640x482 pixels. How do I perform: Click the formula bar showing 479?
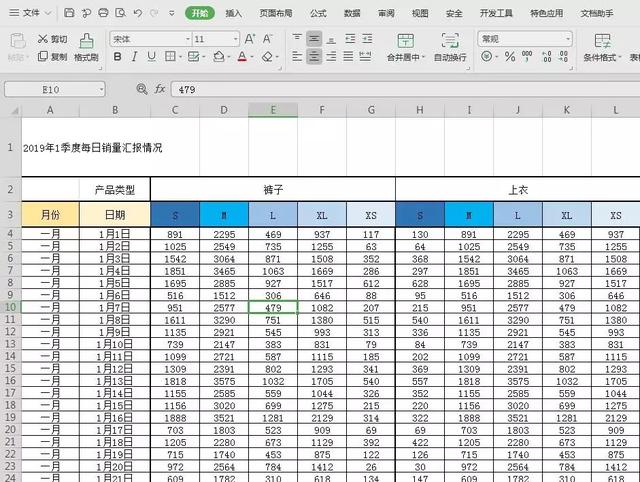pos(405,89)
